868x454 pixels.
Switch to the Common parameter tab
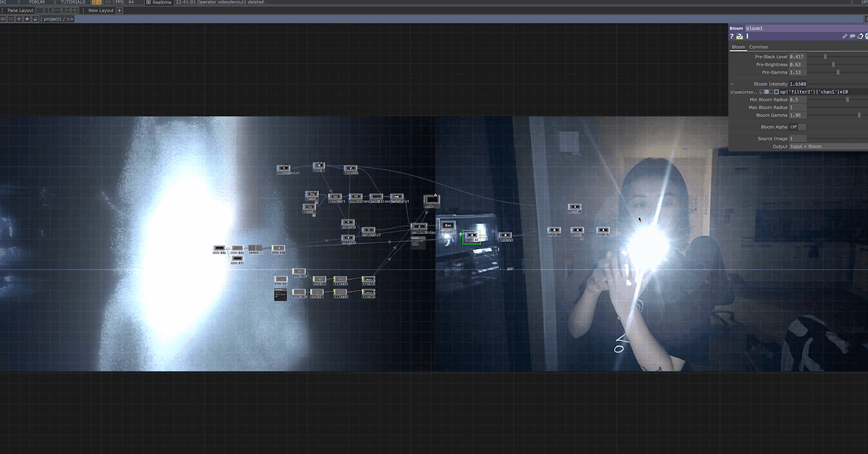tap(759, 47)
